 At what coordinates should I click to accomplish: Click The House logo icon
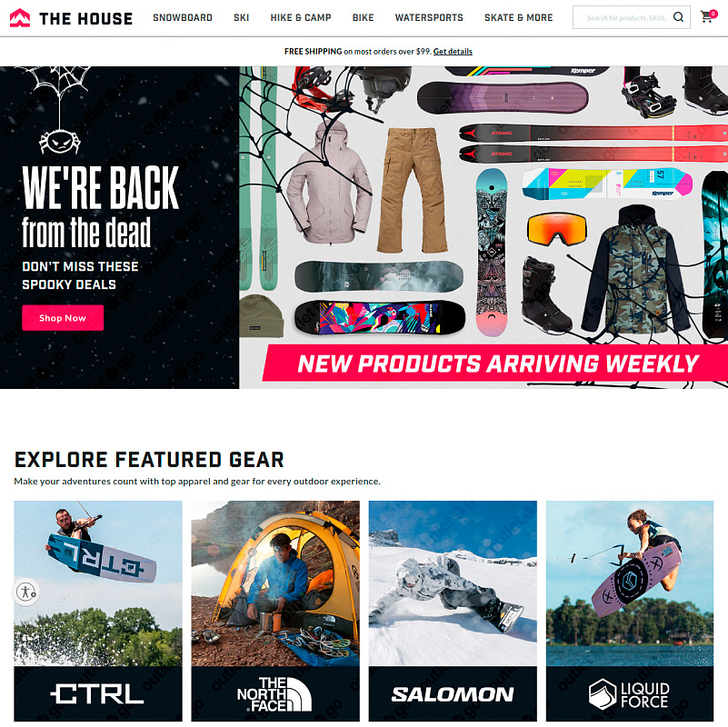[20, 18]
